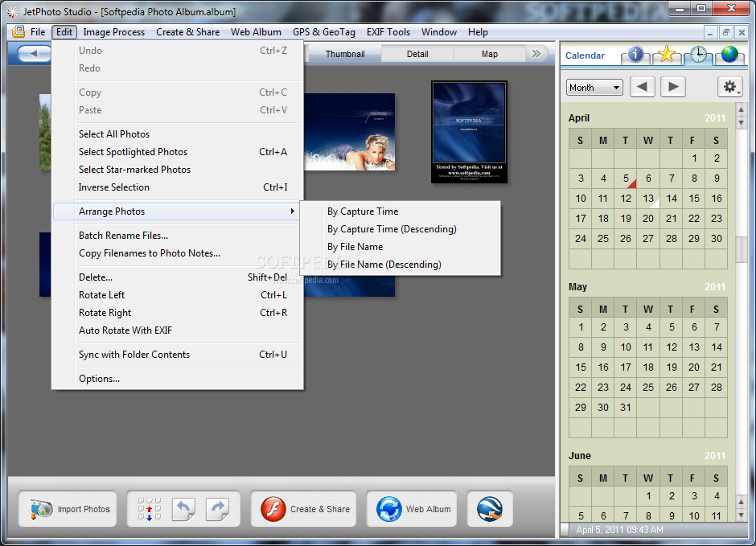Select All Photos from Edit menu

[x=178, y=134]
